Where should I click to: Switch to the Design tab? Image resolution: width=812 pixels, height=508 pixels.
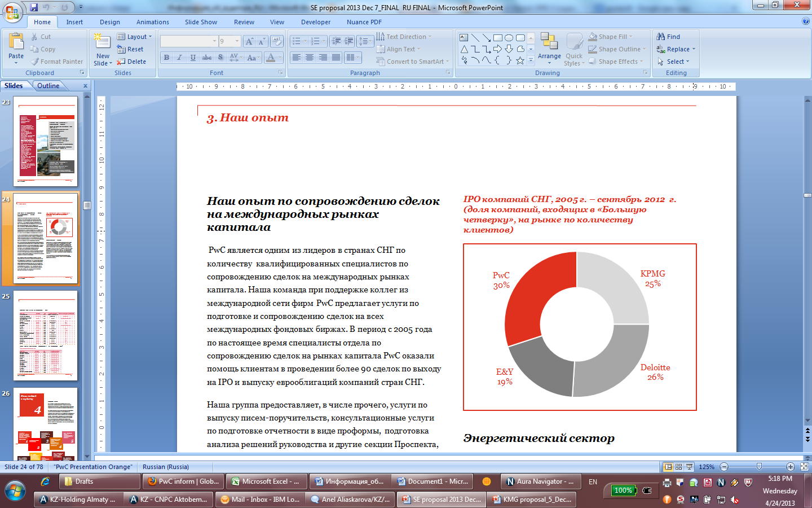click(110, 22)
